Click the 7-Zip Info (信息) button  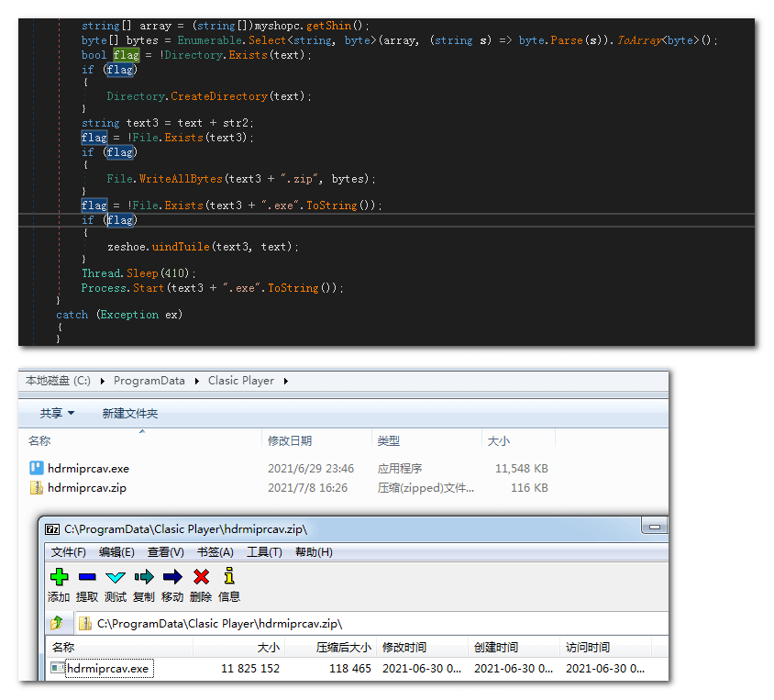coord(229,585)
